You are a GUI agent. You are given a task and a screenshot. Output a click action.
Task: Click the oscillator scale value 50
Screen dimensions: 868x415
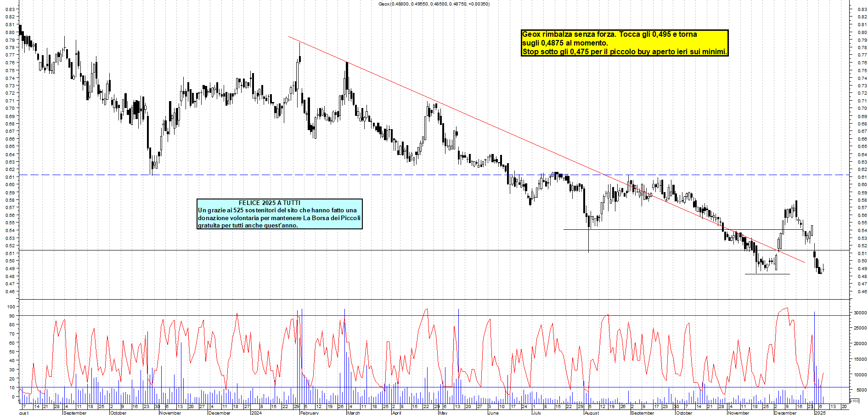tap(12, 352)
